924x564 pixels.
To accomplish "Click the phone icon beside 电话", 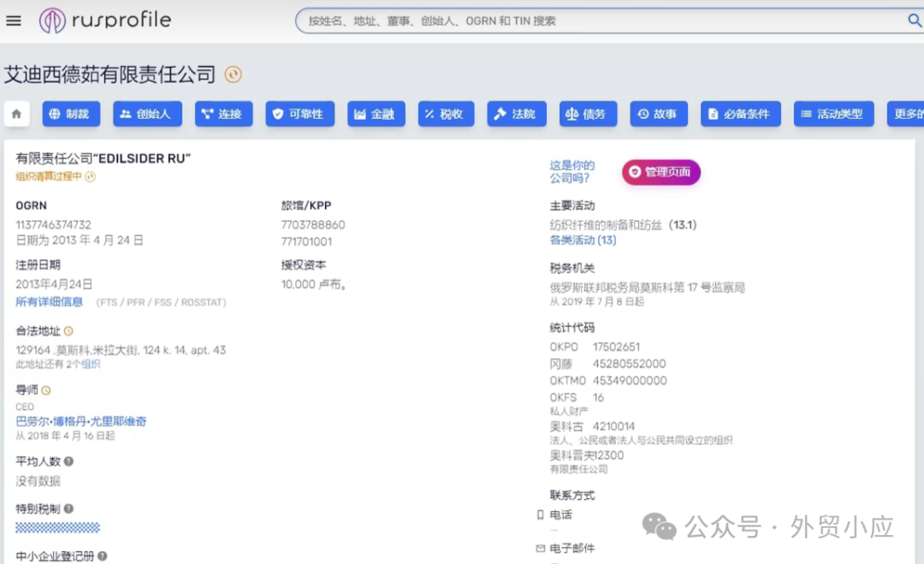I will point(540,515).
